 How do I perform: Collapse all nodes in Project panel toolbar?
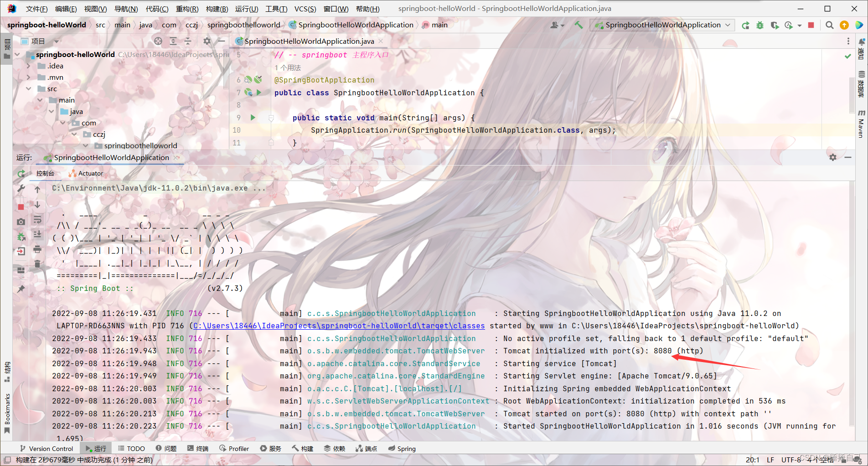tap(188, 41)
